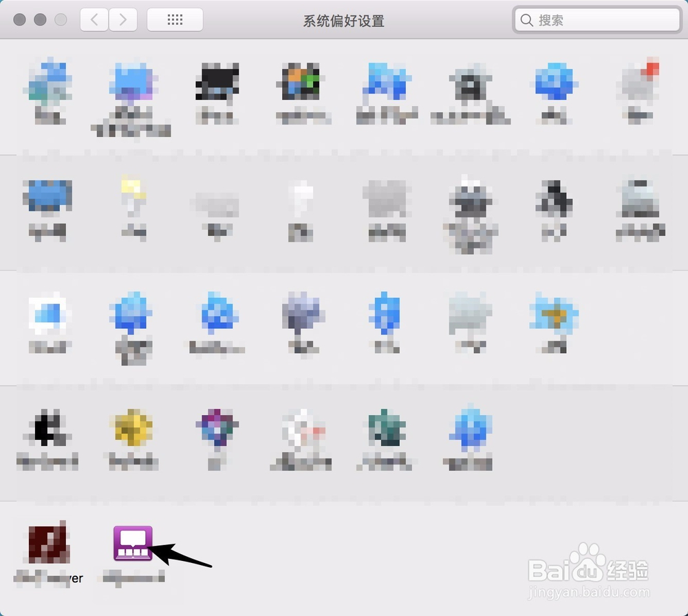Open the purple galaxy pane in fourth row
The image size is (688, 616).
217,430
